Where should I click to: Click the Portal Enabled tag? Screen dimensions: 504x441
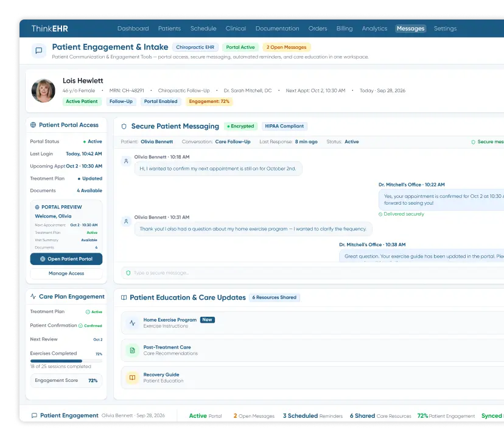[x=161, y=102]
